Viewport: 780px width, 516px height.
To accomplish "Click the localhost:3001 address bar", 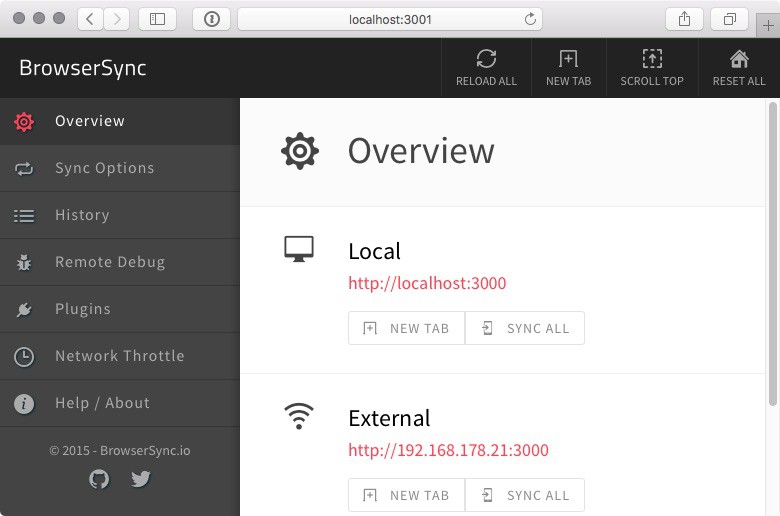I will (x=390, y=19).
